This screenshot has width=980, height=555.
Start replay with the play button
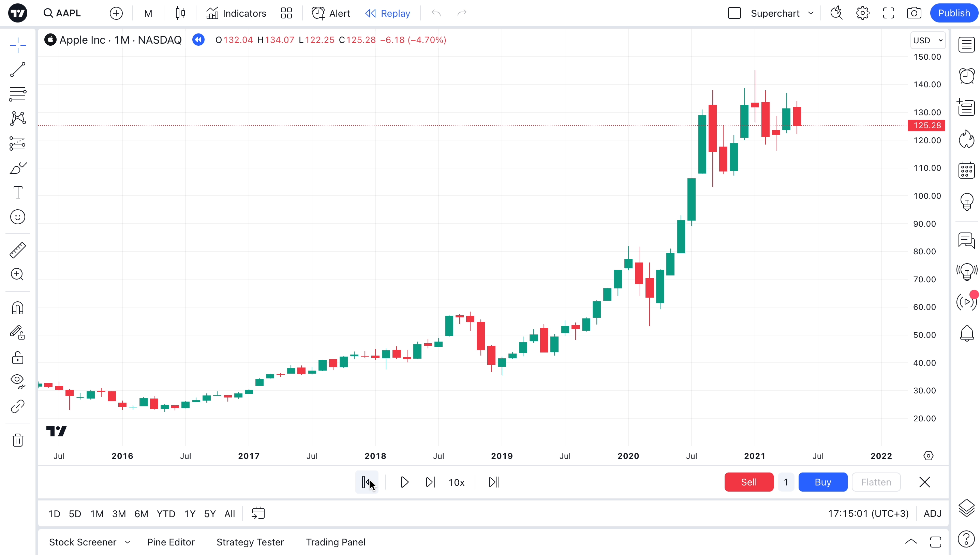(404, 482)
